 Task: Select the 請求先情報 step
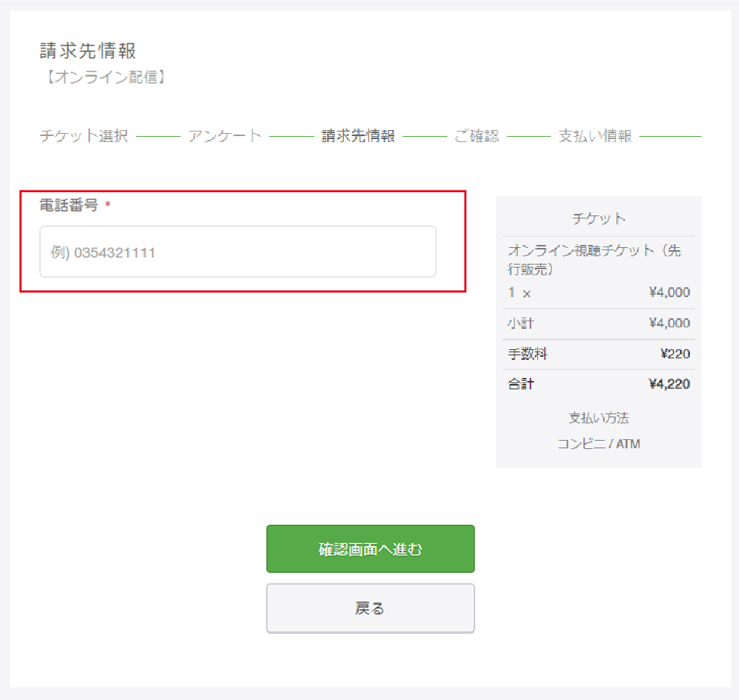point(358,136)
